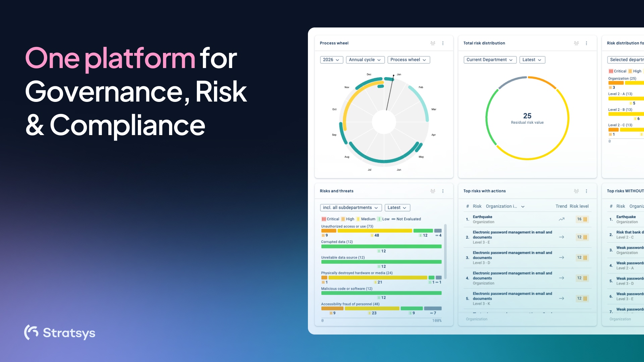Image resolution: width=644 pixels, height=362 pixels.
Task: Click share icon in Risks and threats
Action: [433, 191]
